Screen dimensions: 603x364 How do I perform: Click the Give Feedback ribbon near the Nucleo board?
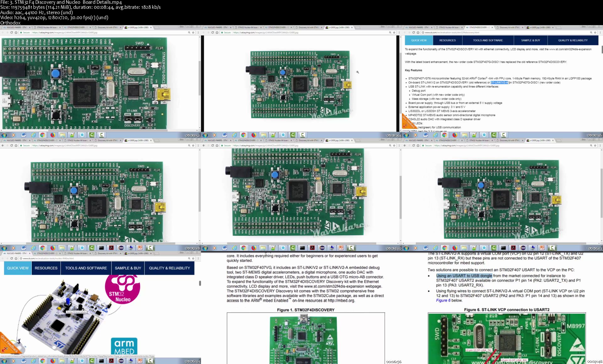(x=9, y=345)
